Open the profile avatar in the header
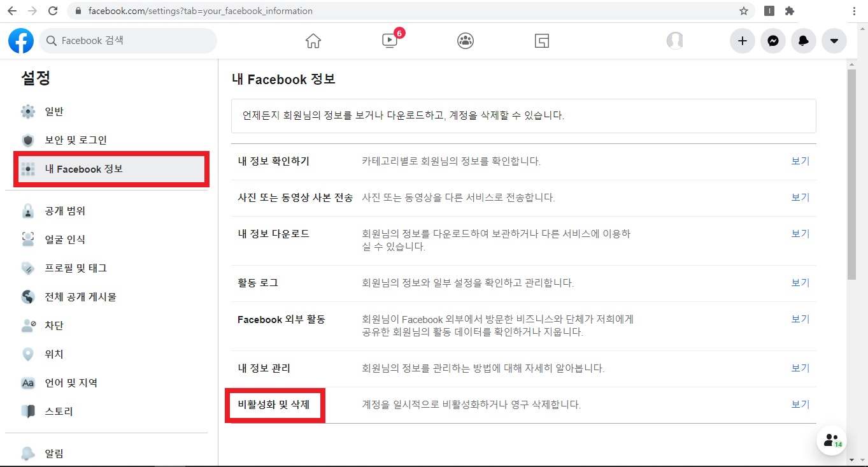 click(x=675, y=41)
